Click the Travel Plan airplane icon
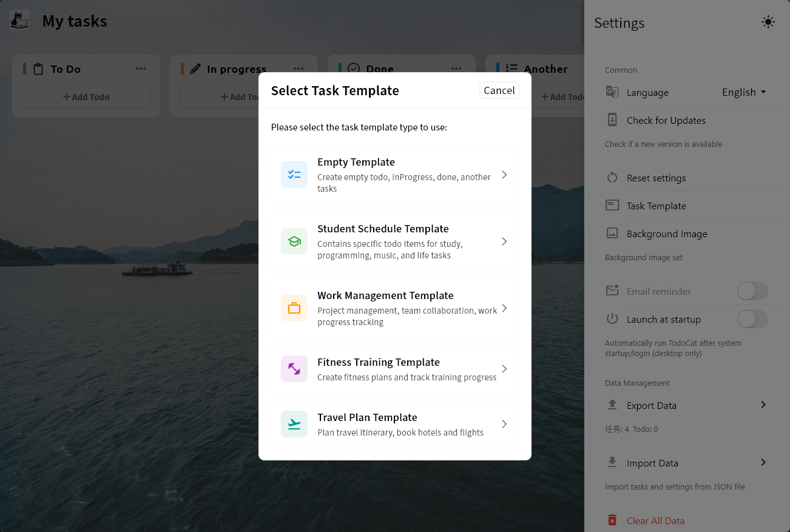Viewport: 790px width, 532px height. click(294, 424)
